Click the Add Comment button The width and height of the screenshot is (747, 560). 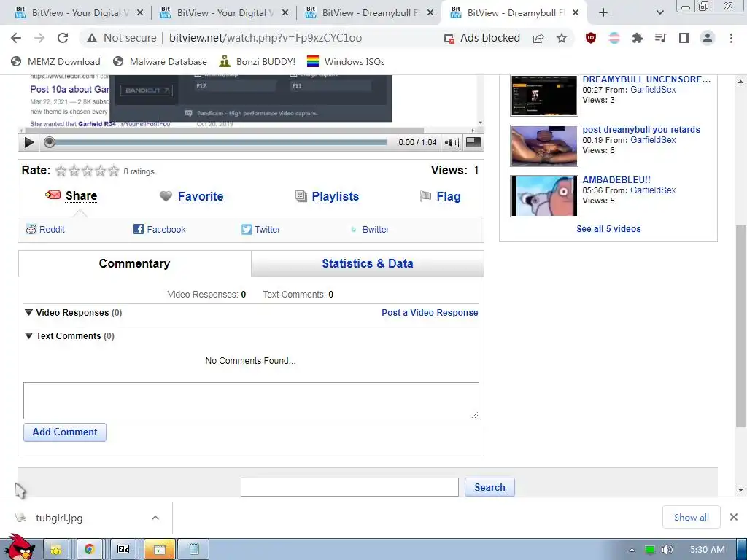65,432
